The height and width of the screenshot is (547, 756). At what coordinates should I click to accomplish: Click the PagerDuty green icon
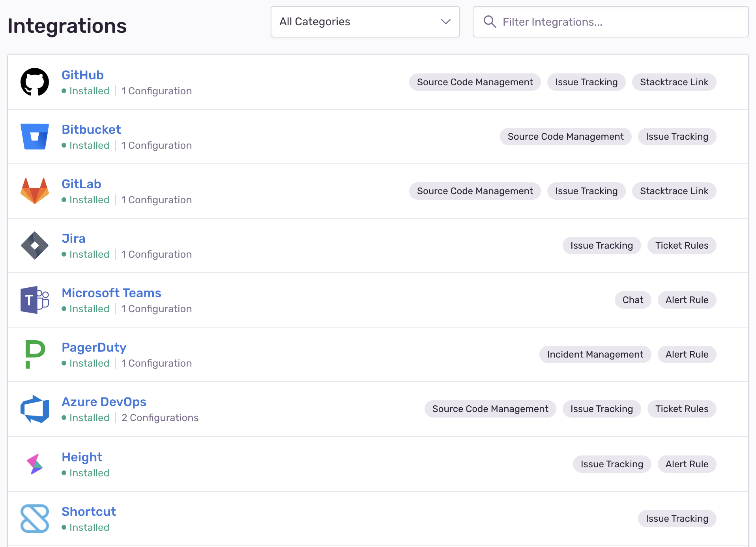35,354
